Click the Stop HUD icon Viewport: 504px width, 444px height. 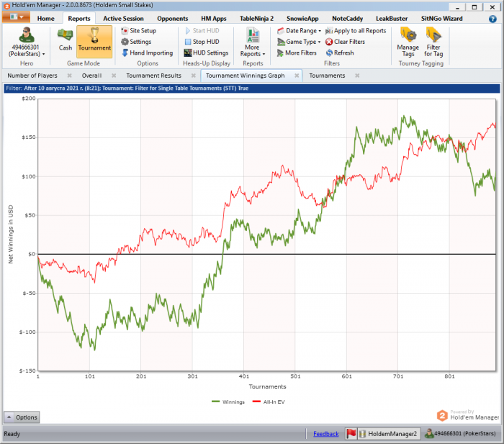188,42
